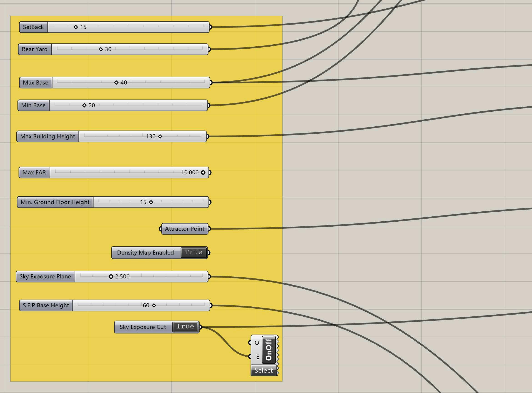This screenshot has width=532, height=393.
Task: Select the S.E.P Base Height name label
Action: pos(46,305)
